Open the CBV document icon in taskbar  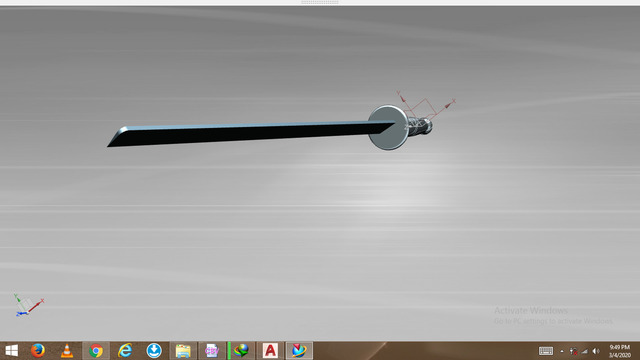coord(211,351)
